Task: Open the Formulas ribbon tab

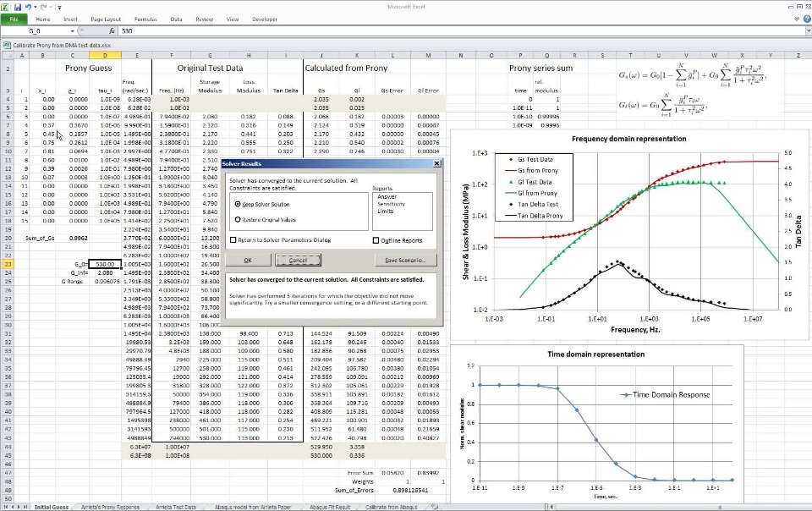Action: coord(145,18)
